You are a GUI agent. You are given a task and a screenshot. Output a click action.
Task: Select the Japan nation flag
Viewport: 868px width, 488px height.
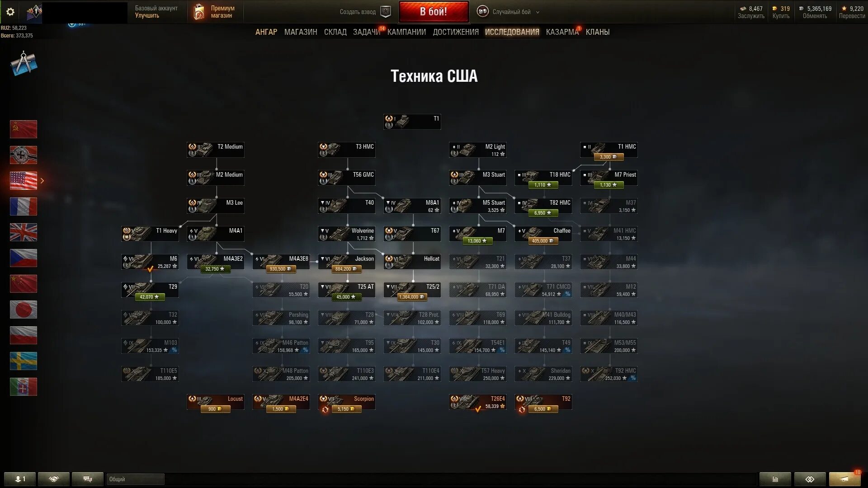click(24, 310)
